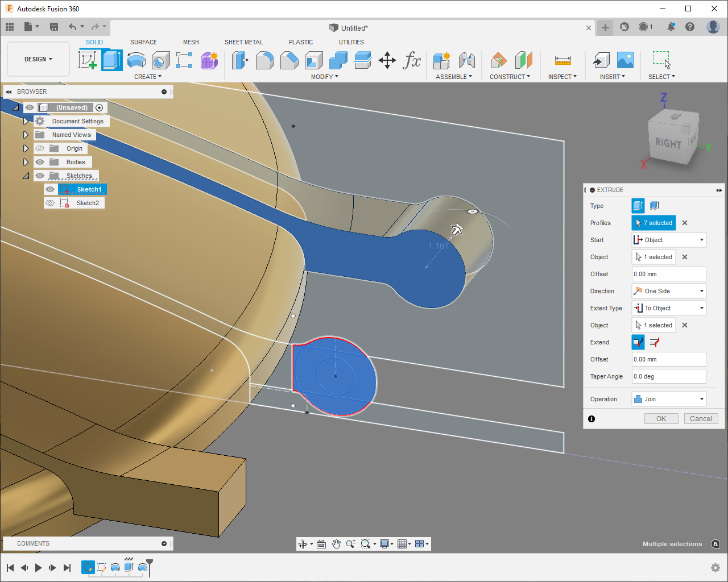
Task: Click OK in the Extrude dialog
Action: point(661,419)
